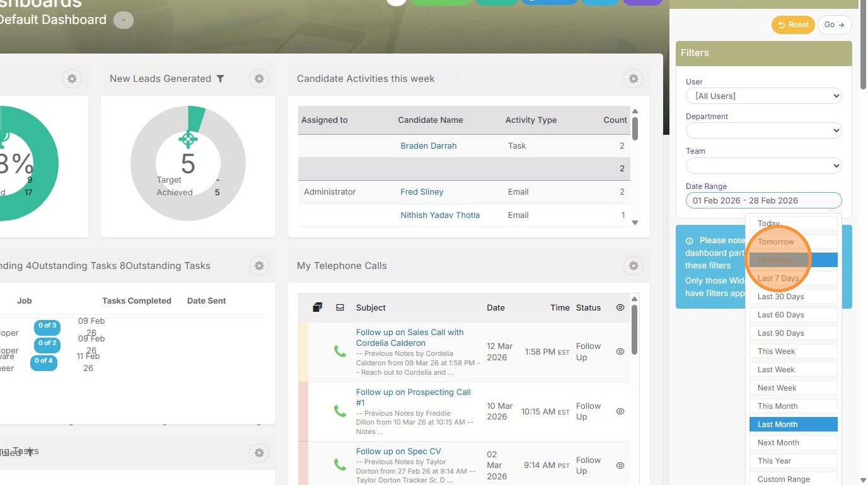The height and width of the screenshot is (485, 868).
Task: Toggle eye icon for Prospecting Call #1 row
Action: (x=620, y=411)
